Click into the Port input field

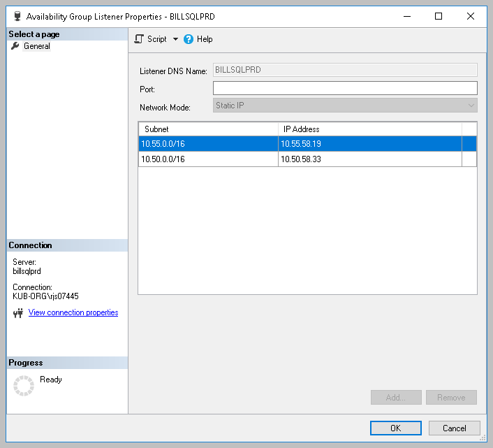point(345,88)
